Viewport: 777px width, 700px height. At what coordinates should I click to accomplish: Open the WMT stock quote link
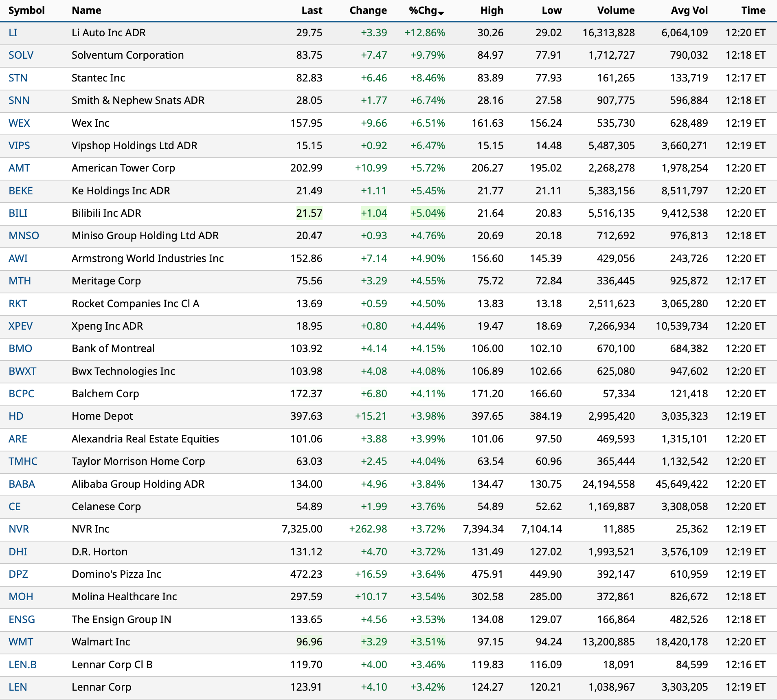21,642
